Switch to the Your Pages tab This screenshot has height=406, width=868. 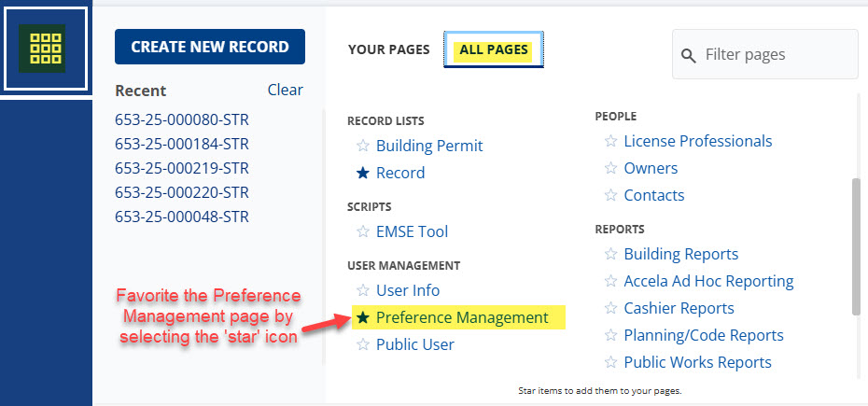click(x=388, y=49)
